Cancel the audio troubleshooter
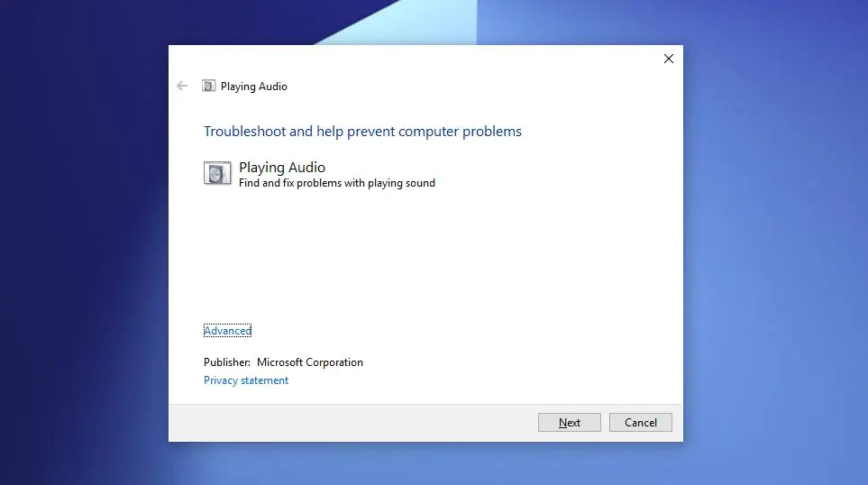The height and width of the screenshot is (485, 868). click(641, 423)
